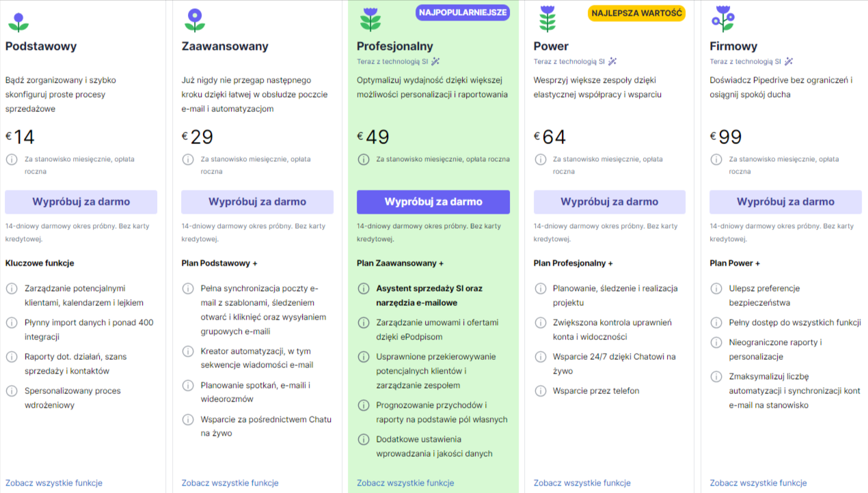This screenshot has width=868, height=493.
Task: Start free trial for Profesjonalny plan
Action: click(x=433, y=202)
